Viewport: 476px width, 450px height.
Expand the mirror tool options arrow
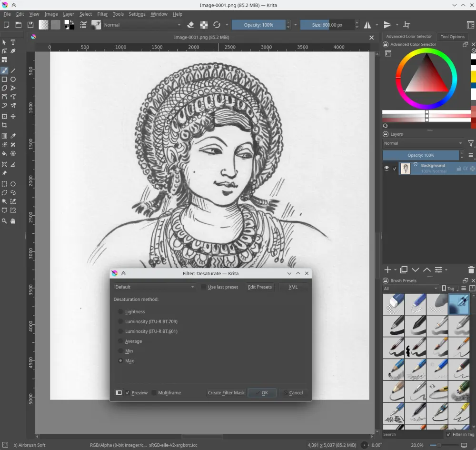click(x=377, y=25)
